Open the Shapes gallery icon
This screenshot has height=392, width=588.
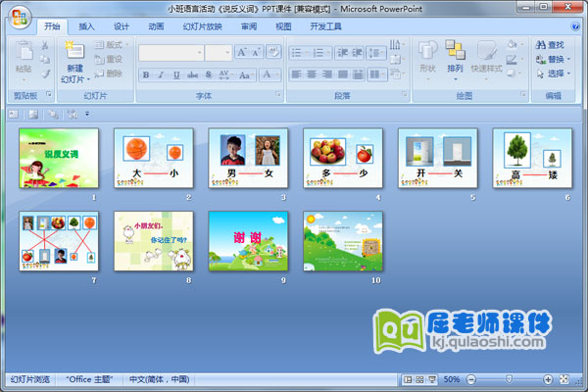pyautogui.click(x=427, y=50)
